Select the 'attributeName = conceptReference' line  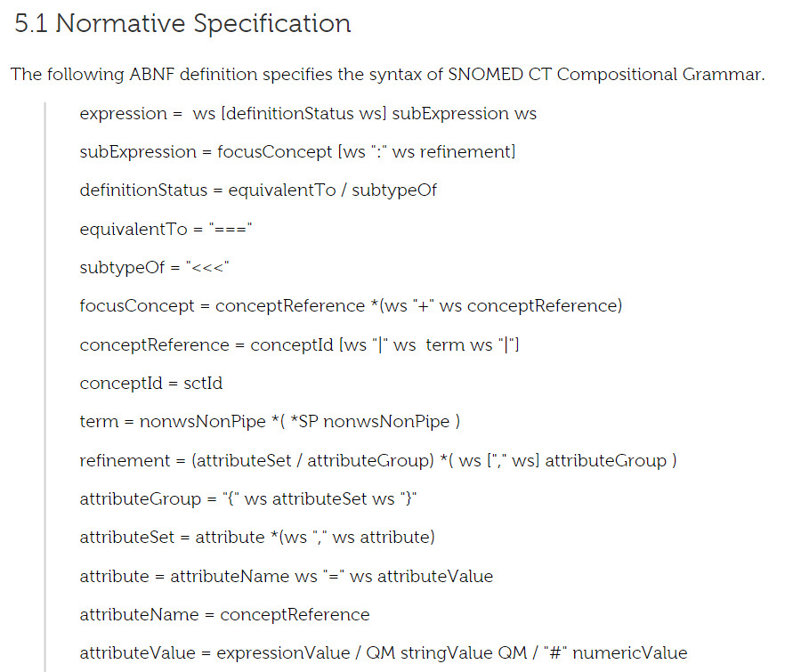[x=224, y=615]
